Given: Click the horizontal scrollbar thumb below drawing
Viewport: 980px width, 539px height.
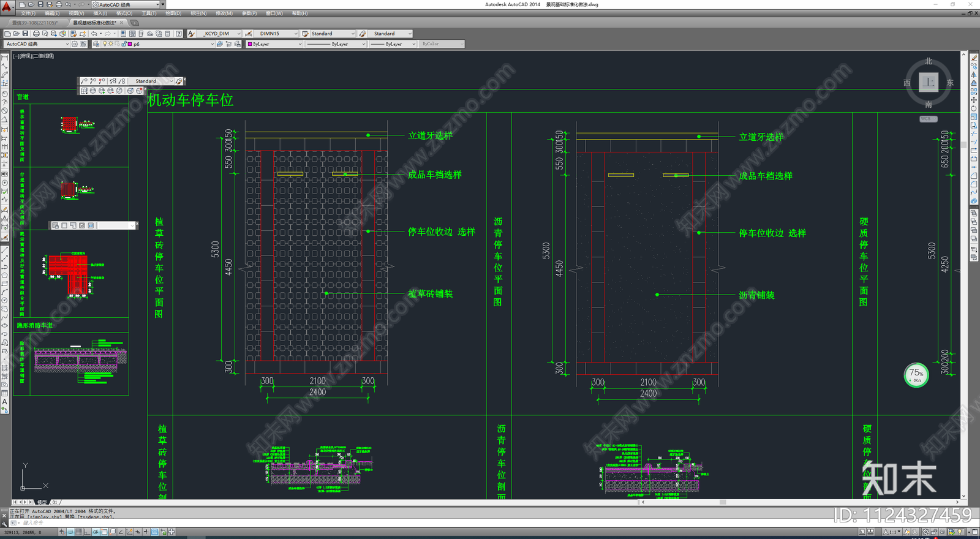Looking at the screenshot, I should coord(723,502).
